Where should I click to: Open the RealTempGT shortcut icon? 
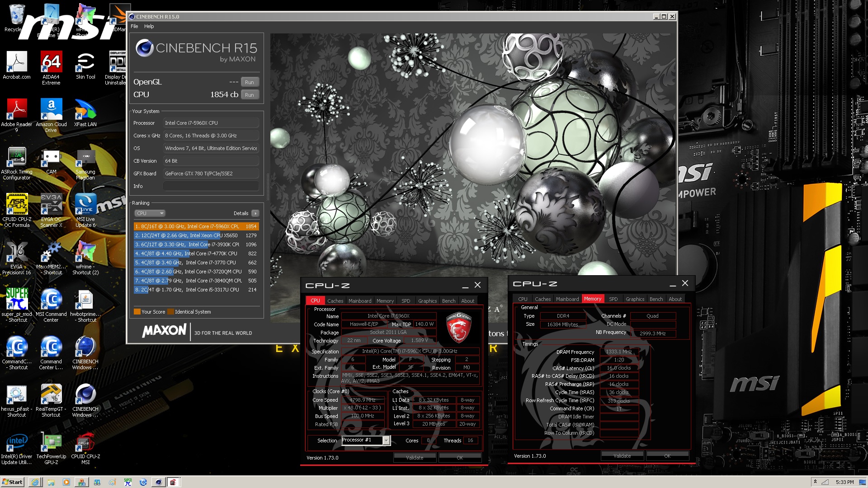51,401
